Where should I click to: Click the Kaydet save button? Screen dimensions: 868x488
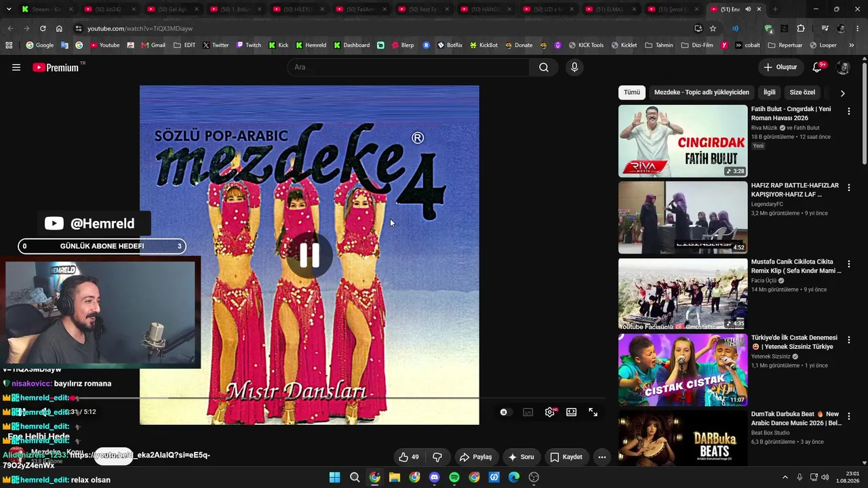tap(566, 457)
